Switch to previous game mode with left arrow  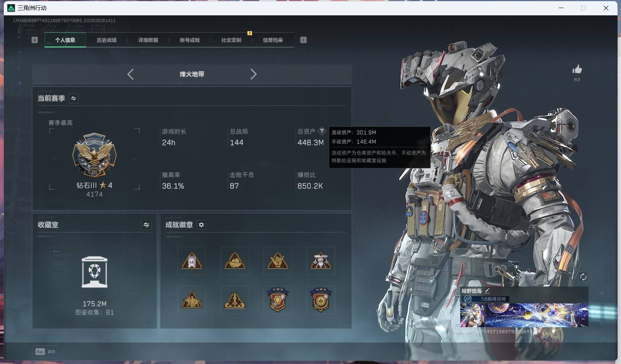(x=130, y=74)
